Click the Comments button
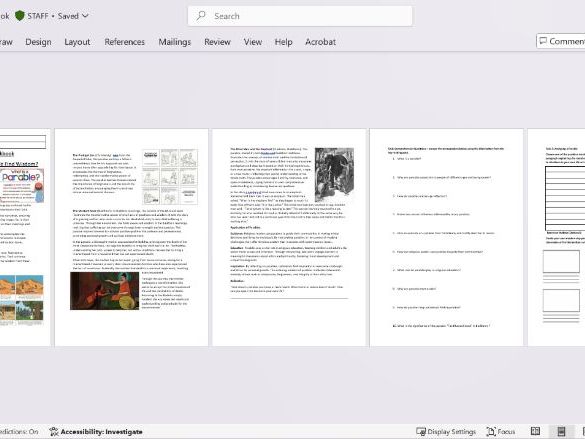This screenshot has height=439, width=585. 561,41
